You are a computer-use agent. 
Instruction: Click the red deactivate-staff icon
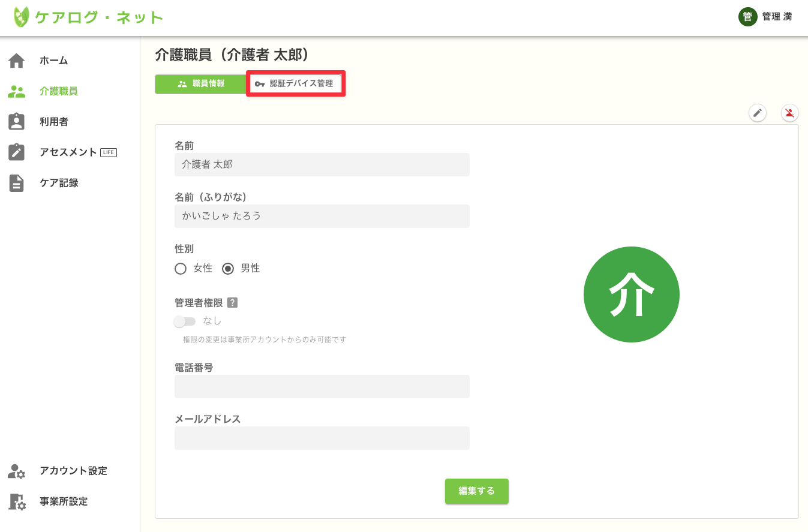789,113
